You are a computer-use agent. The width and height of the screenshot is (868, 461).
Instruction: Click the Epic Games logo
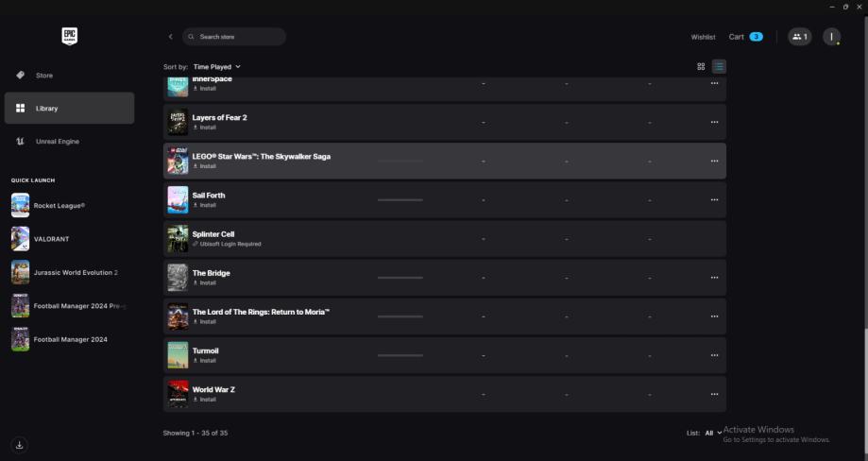point(69,36)
